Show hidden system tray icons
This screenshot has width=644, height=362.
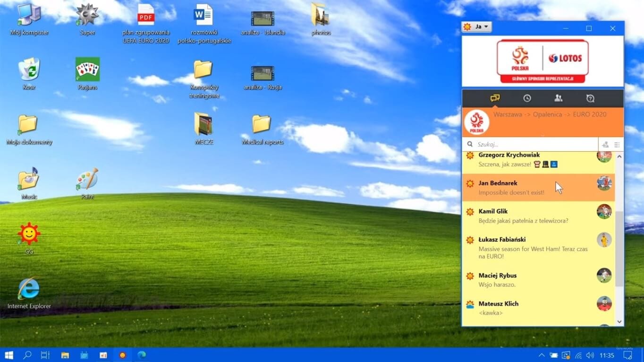[x=541, y=355]
